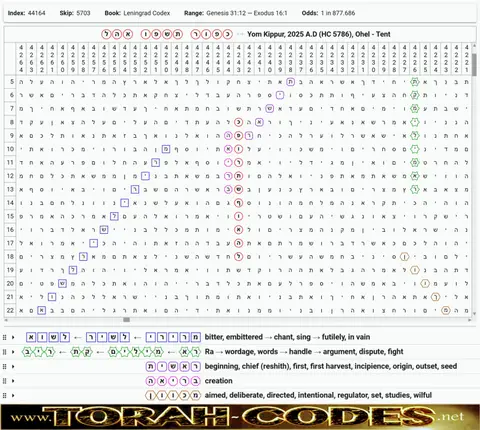Click the blue-boxed letter in row 19
The width and height of the screenshot is (480, 430).
pos(73,270)
